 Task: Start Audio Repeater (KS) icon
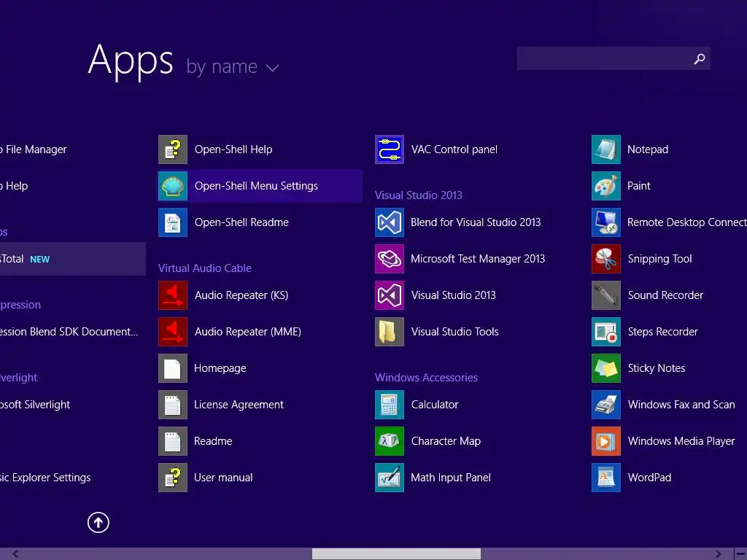coord(172,295)
